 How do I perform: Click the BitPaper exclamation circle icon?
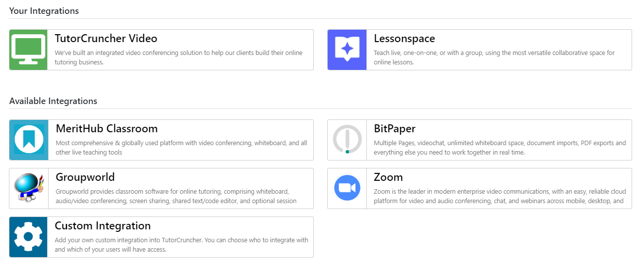(347, 140)
